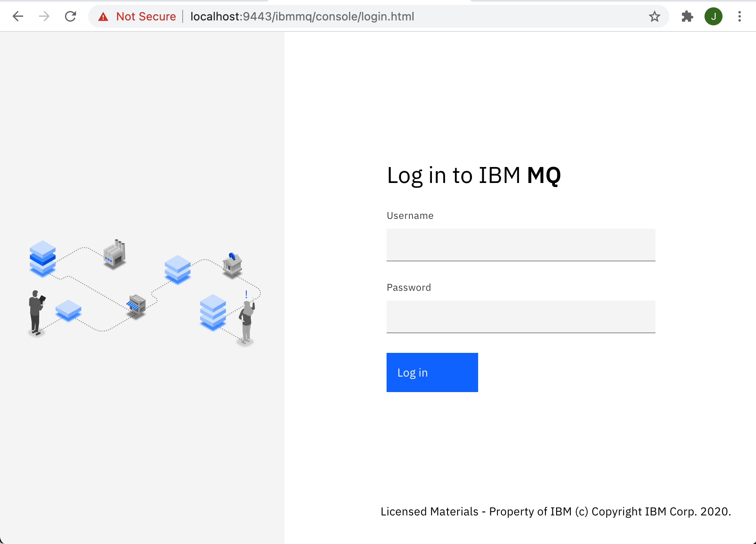The image size is (756, 544).
Task: Focus the Username input field
Action: (521, 245)
